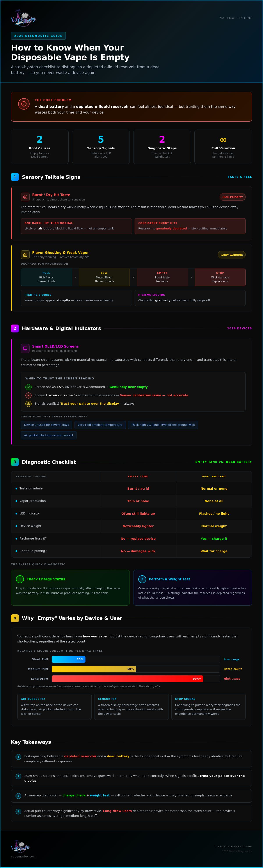Click the HIGH PRIORITY pill
263x868 pixels.
coord(232,197)
